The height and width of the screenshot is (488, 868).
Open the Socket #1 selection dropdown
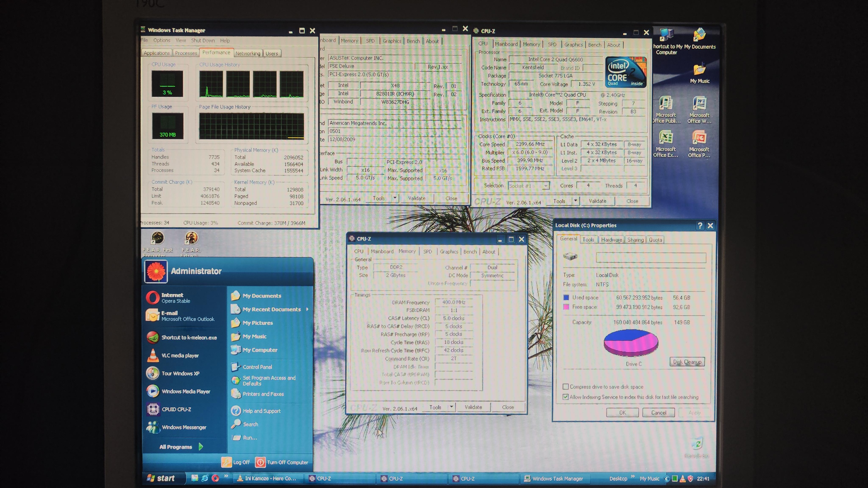545,186
